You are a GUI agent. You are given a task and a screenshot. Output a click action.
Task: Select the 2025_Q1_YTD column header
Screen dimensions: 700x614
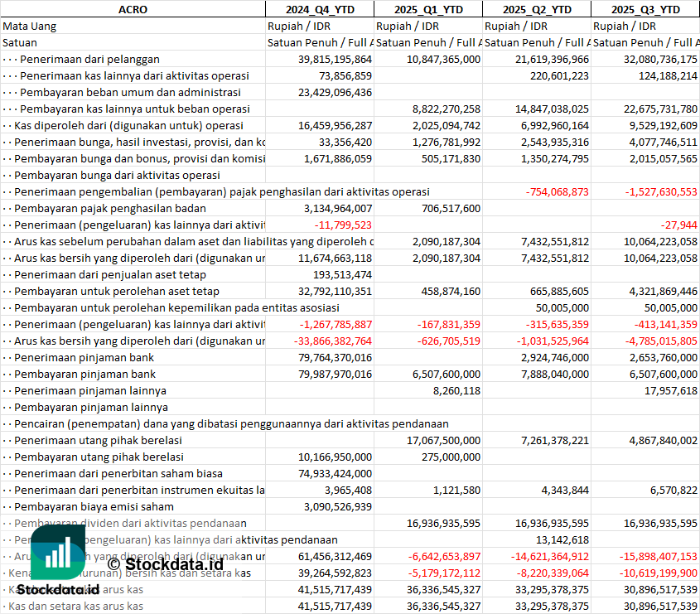[x=427, y=9]
